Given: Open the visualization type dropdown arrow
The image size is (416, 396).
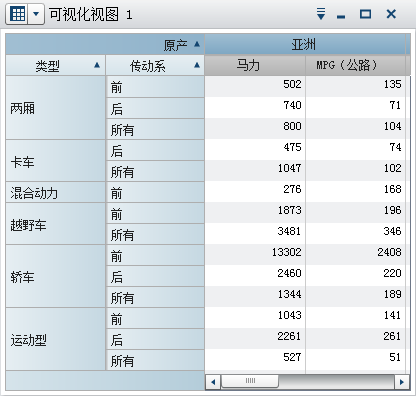Looking at the screenshot, I should coord(36,14).
